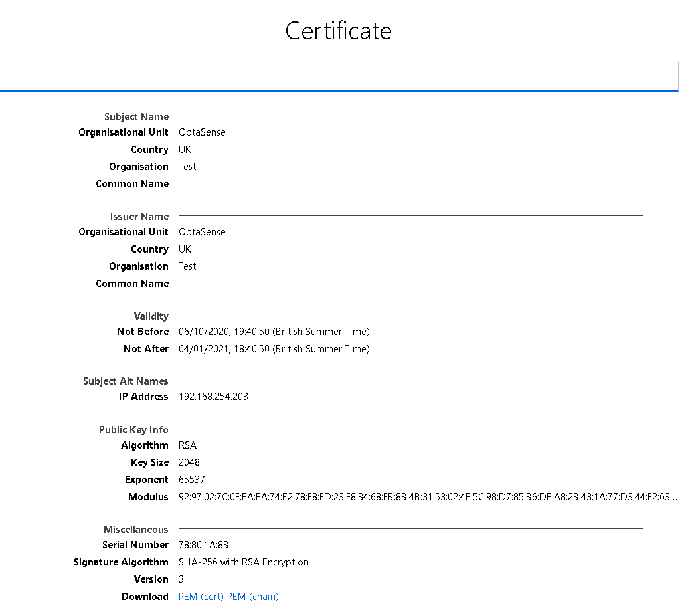Click the Subject Name section header
This screenshot has width=686, height=616.
(x=137, y=116)
